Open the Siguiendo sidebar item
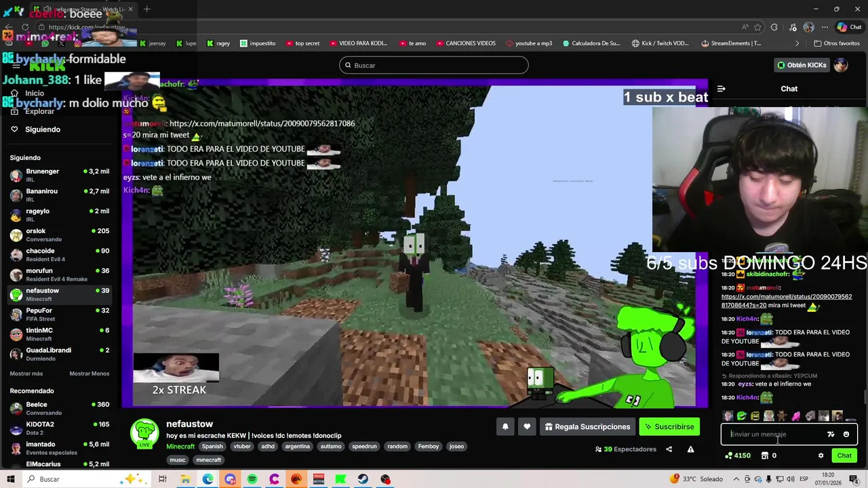868x488 pixels. [x=43, y=129]
